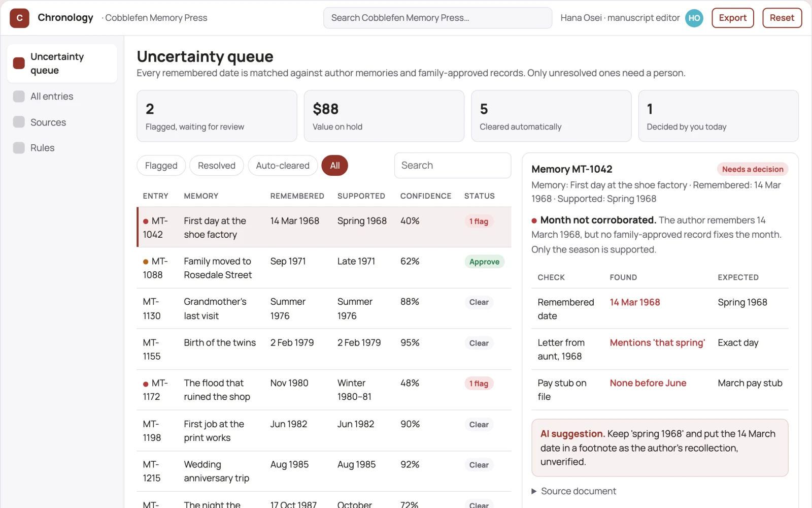This screenshot has height=508, width=812.
Task: Select Uncertainty queue in sidebar
Action: click(62, 63)
